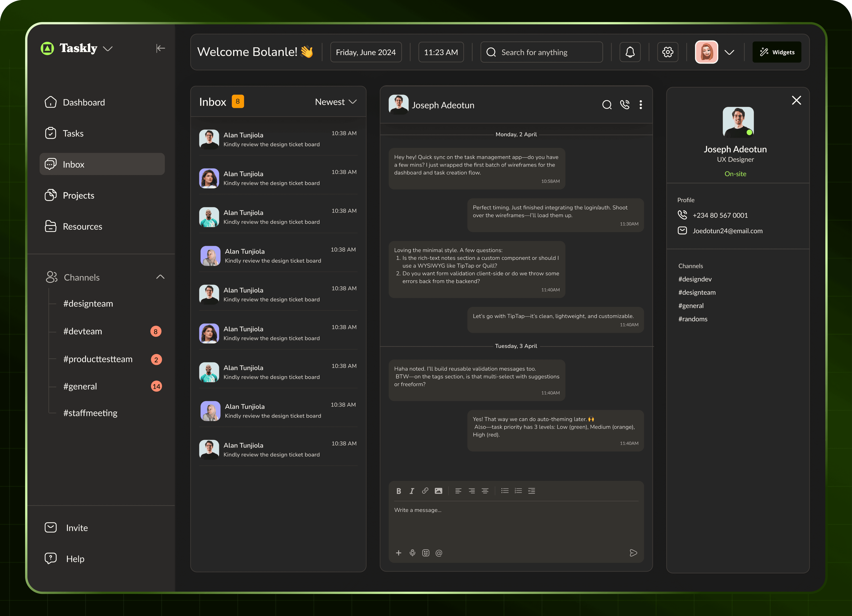Screen dimensions: 852x616
Task: Collapse the Channels section
Action: [x=160, y=277]
